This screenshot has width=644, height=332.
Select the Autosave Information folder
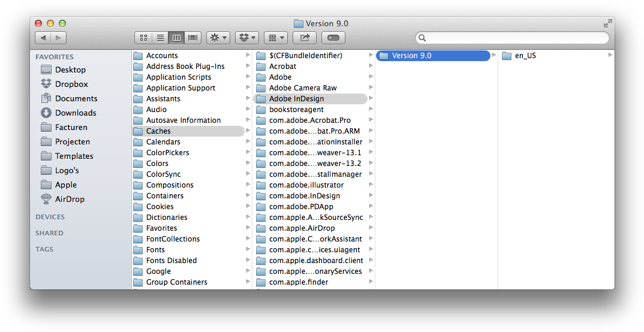click(x=192, y=120)
